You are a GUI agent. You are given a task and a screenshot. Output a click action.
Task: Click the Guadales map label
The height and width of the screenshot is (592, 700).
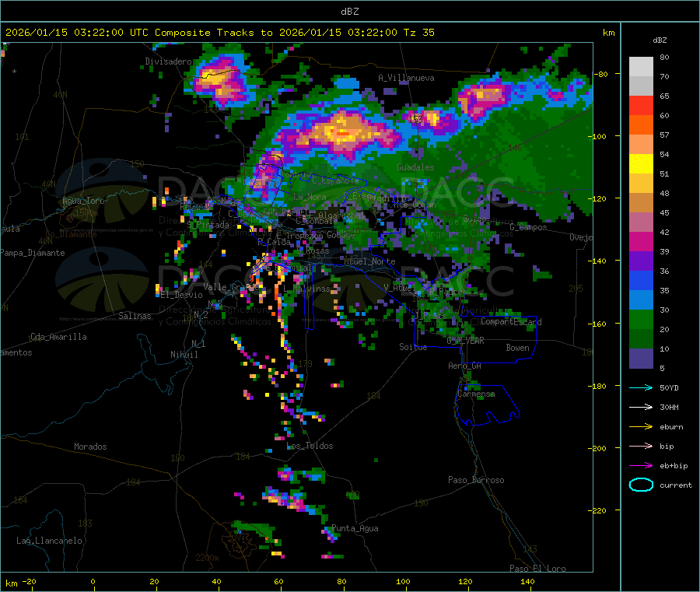[415, 167]
